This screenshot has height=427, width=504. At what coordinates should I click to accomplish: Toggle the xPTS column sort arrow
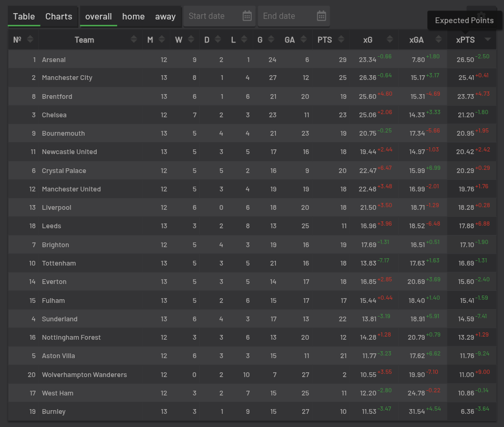tap(488, 39)
